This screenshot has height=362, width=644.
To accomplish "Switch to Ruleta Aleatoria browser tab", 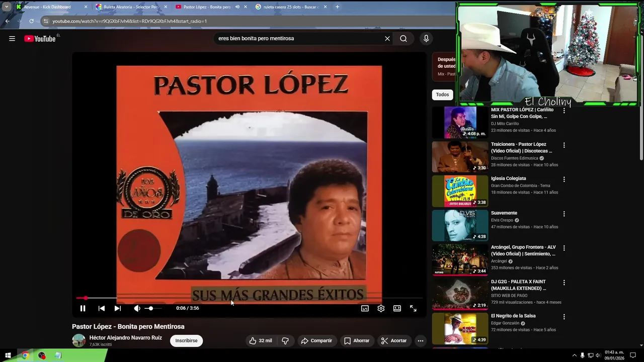I will (131, 7).
